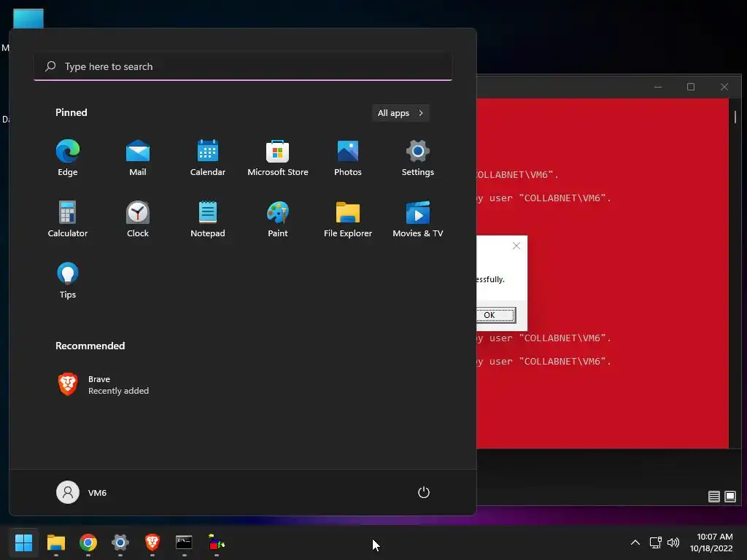Maximize the red background window
747x560 pixels.
coord(691,87)
